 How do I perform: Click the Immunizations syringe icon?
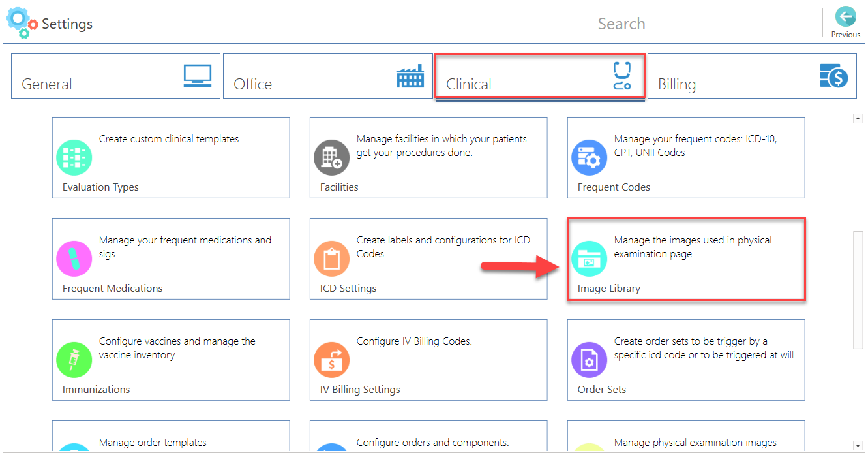click(x=74, y=360)
